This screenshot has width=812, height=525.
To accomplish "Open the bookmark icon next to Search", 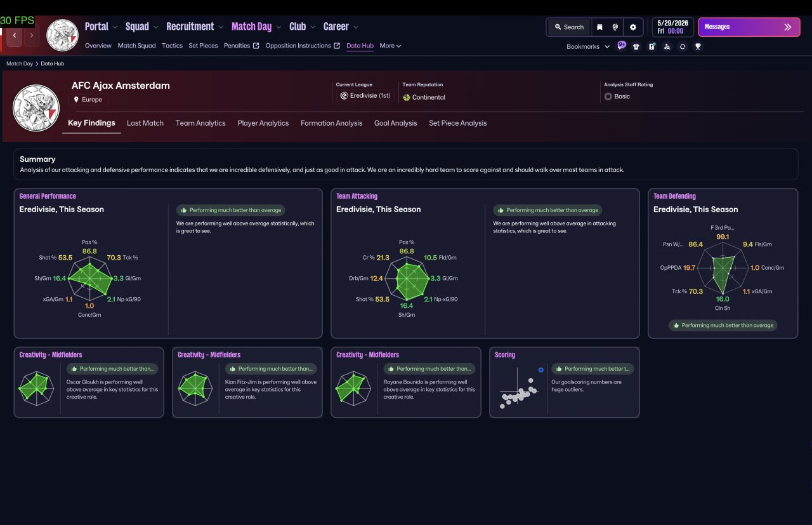I will click(x=599, y=27).
